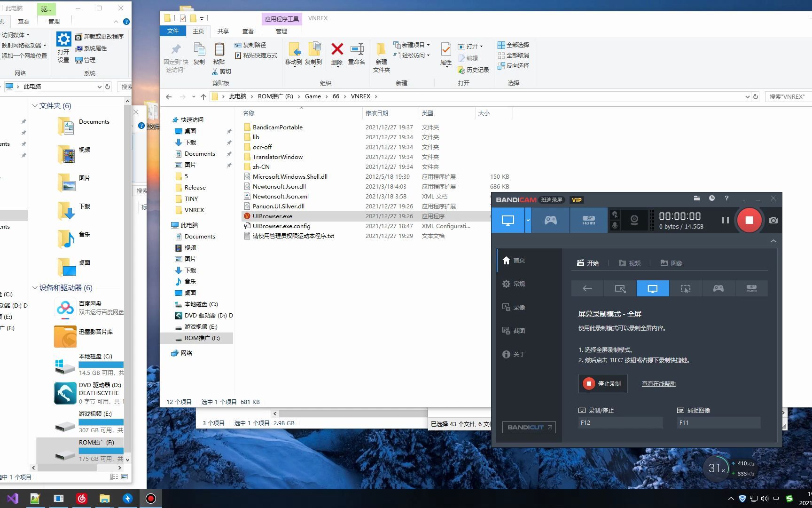Click the F11 capture hotkey field
The height and width of the screenshot is (508, 812).
click(719, 422)
